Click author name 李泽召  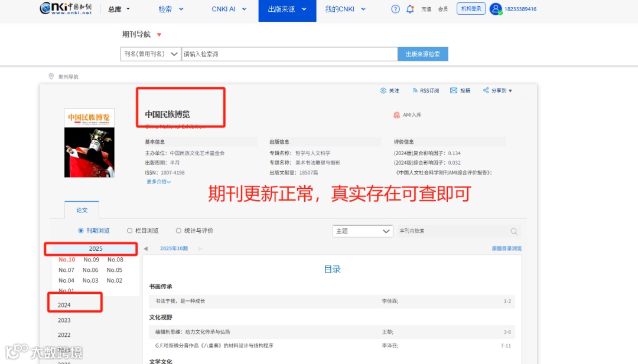pyautogui.click(x=390, y=346)
